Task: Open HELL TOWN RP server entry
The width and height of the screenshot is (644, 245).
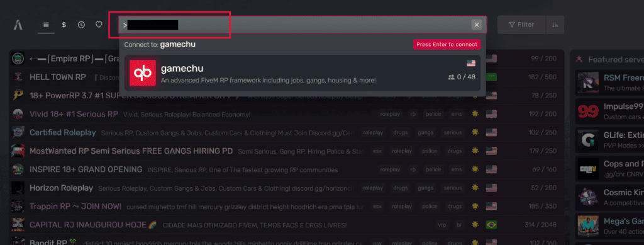Action: click(287, 77)
